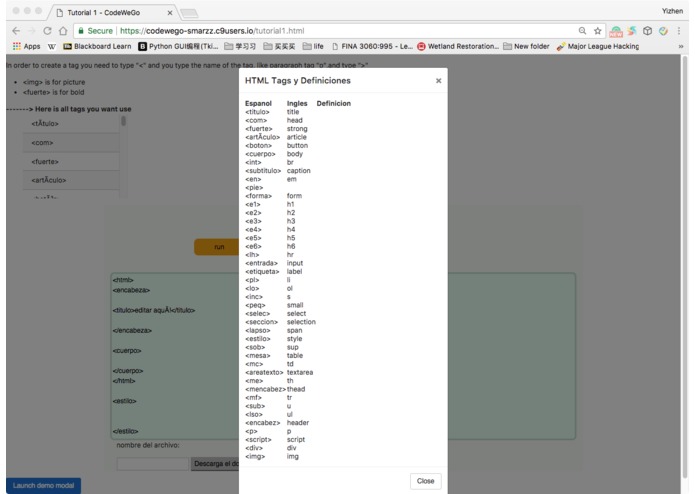Select <fuerte> in the tags list
This screenshot has height=494, width=695.
71,162
